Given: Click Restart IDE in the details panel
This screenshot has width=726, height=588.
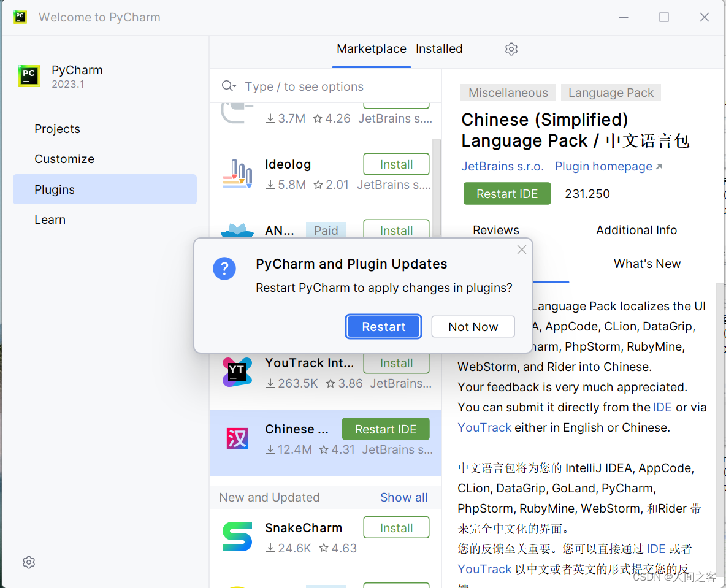Looking at the screenshot, I should click(507, 194).
